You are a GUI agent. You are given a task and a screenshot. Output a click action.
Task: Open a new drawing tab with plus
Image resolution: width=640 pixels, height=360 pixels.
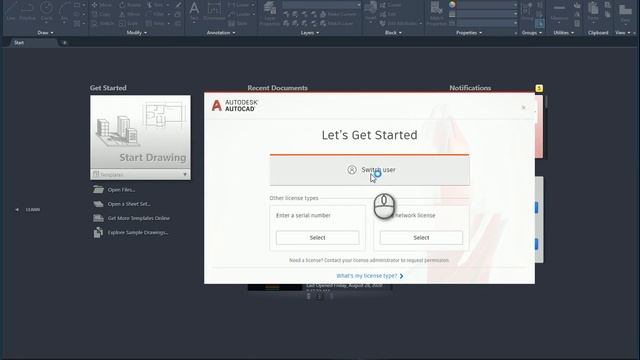click(x=64, y=42)
